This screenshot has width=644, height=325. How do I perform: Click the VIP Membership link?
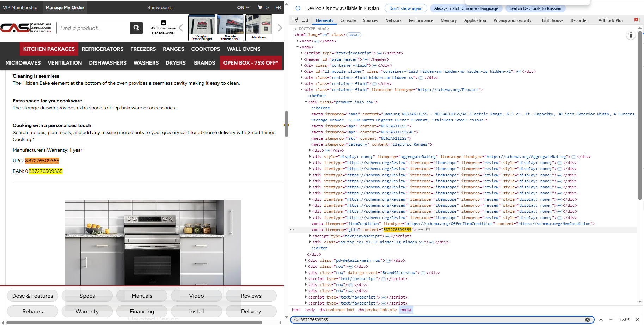click(20, 7)
